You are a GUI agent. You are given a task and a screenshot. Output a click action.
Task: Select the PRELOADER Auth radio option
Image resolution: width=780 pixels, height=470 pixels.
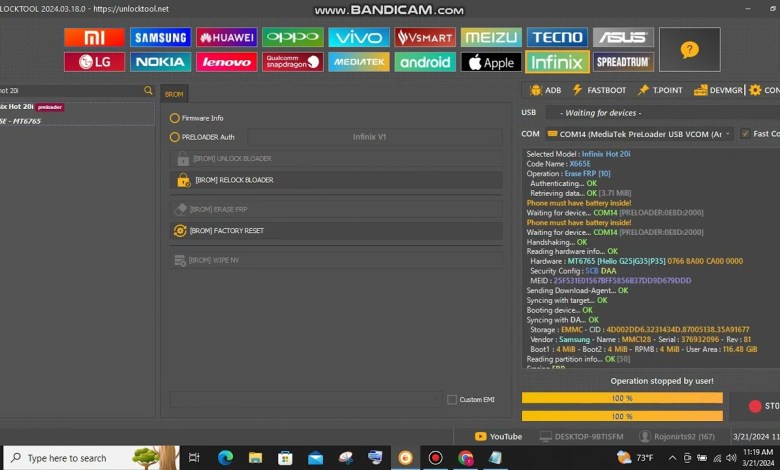coord(175,137)
